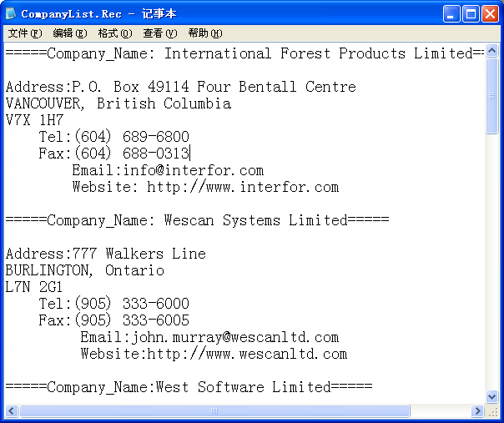
Task: Open the 查看(V) menu
Action: [159, 33]
